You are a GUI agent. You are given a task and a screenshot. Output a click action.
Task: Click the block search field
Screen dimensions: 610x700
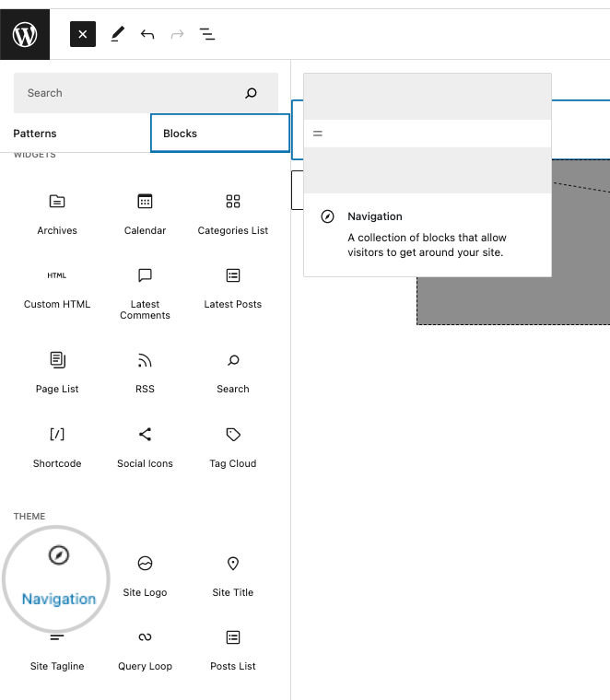click(x=146, y=93)
